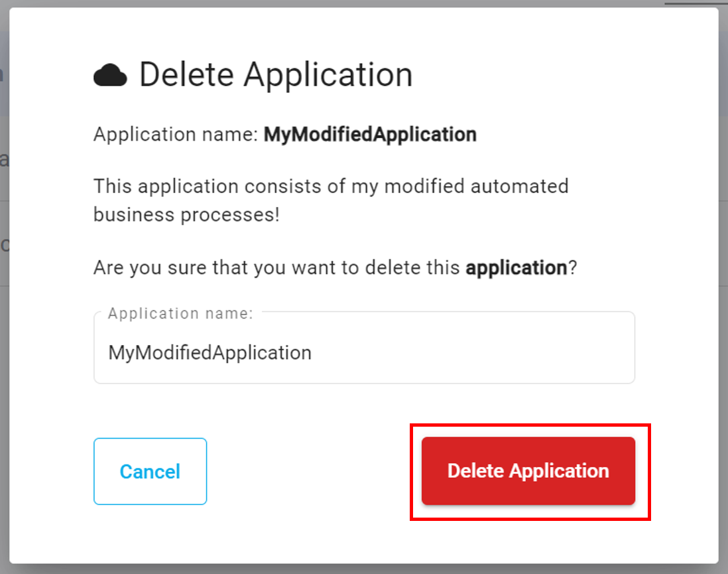Click the bold MyModifiedApplication name text
Image resolution: width=728 pixels, height=574 pixels.
(370, 134)
